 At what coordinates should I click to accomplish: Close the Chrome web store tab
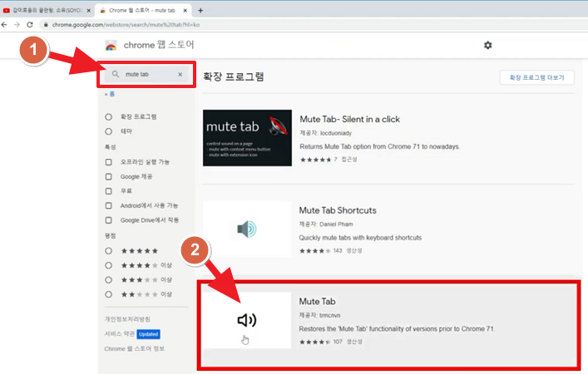click(x=185, y=11)
